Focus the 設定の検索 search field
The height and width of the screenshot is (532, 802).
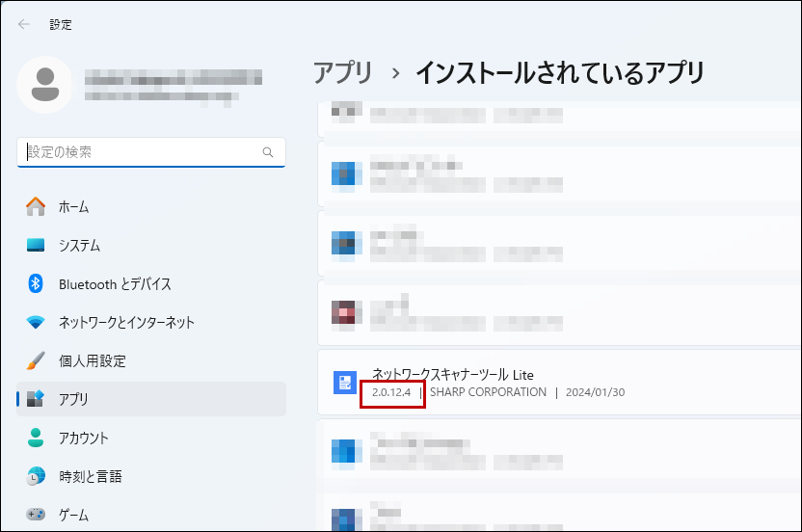151,152
